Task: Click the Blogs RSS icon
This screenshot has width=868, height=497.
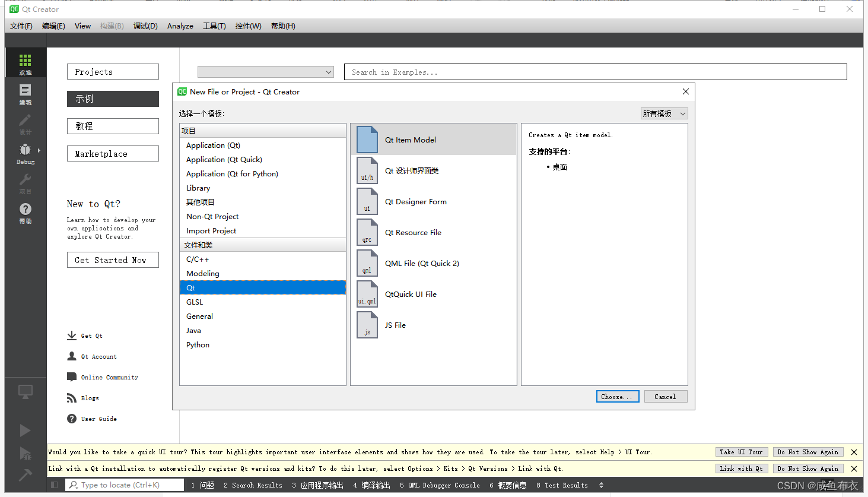Action: point(72,398)
